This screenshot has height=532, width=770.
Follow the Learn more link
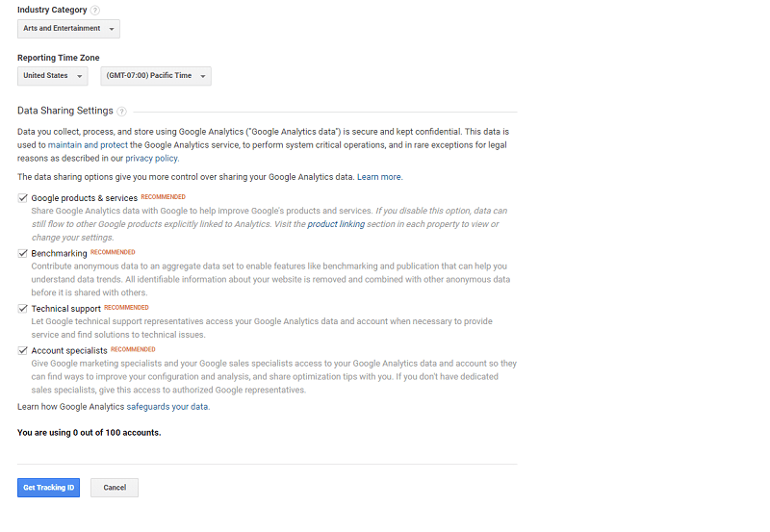pyautogui.click(x=379, y=177)
